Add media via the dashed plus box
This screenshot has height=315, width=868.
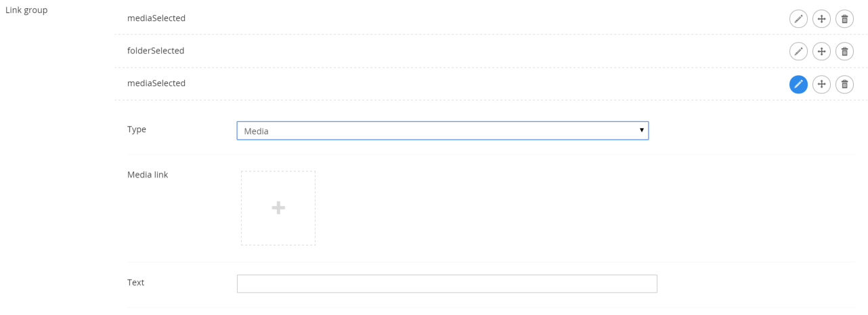click(x=278, y=208)
